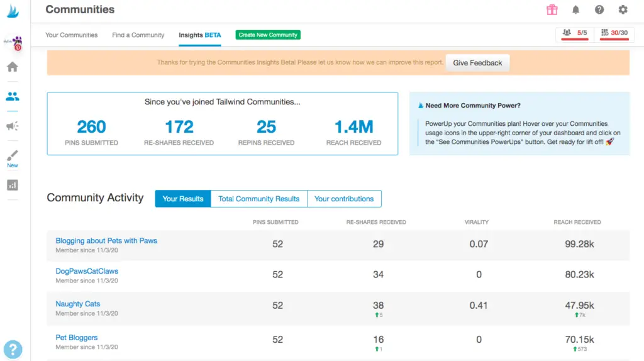This screenshot has width=644, height=361.
Task: Click DogPawsCatClaws re-shares value 34
Action: [x=378, y=274]
